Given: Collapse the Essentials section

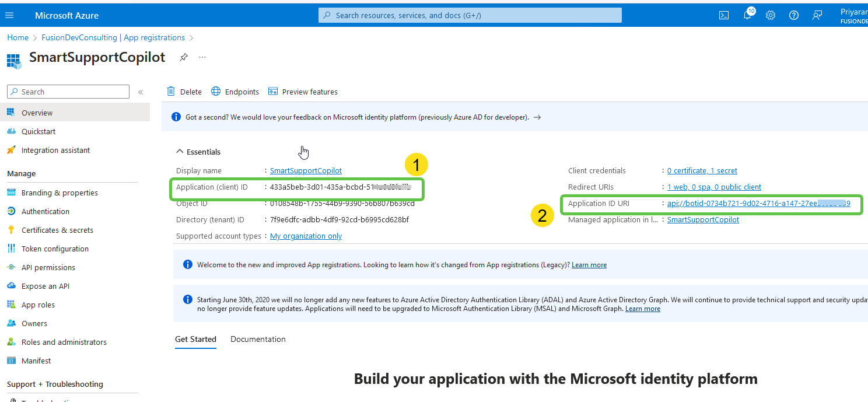Looking at the screenshot, I should [x=181, y=151].
